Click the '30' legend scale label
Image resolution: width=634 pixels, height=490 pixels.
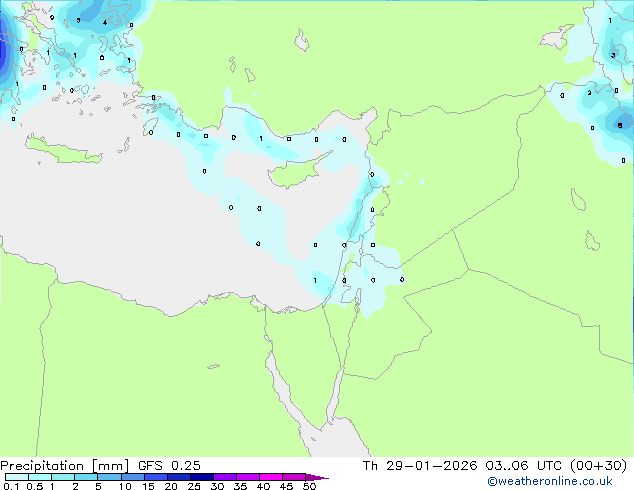[x=217, y=486]
